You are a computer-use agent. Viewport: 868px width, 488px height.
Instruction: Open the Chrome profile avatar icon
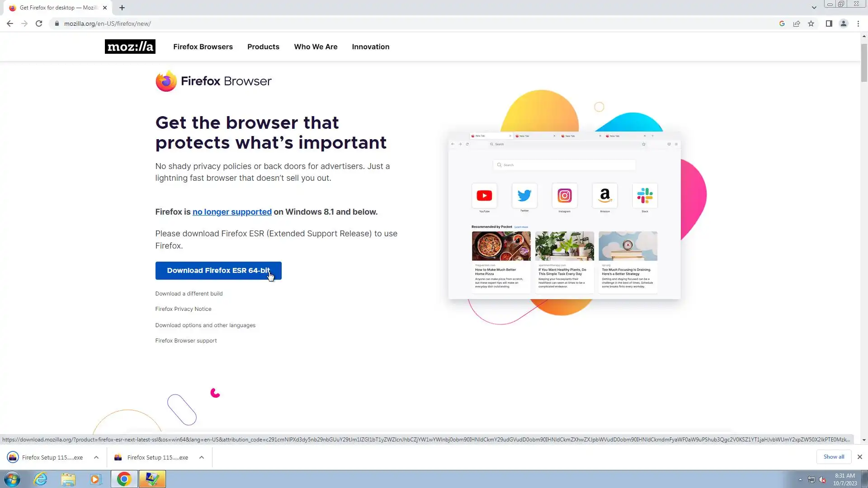[x=843, y=23]
